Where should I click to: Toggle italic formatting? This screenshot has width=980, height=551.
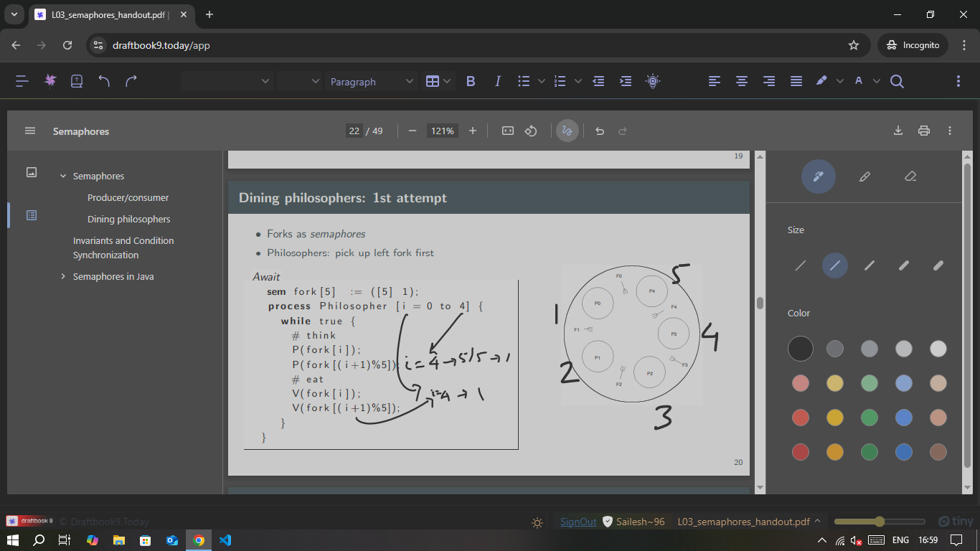pos(497,82)
